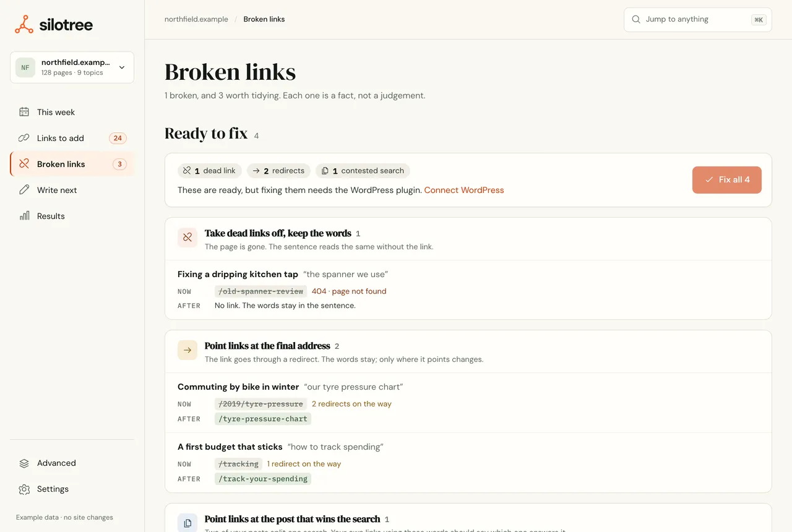Click the Links to add chain icon

coord(24,138)
